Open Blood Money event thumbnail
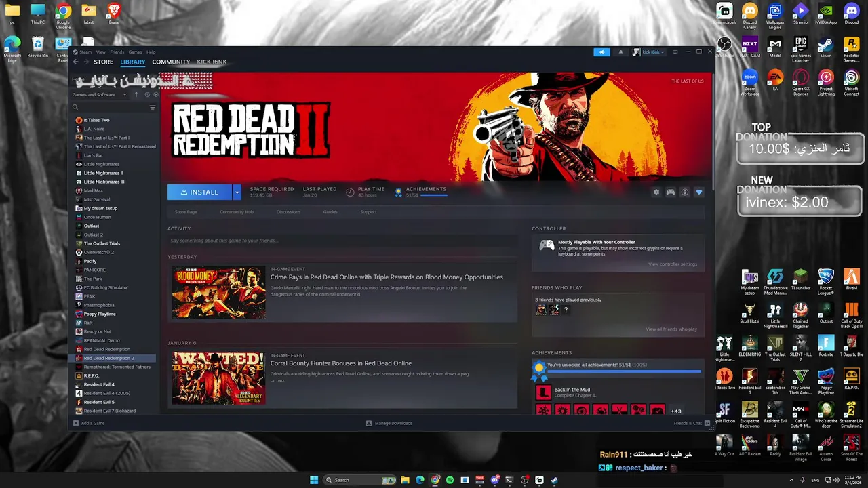The image size is (868, 488). (218, 292)
